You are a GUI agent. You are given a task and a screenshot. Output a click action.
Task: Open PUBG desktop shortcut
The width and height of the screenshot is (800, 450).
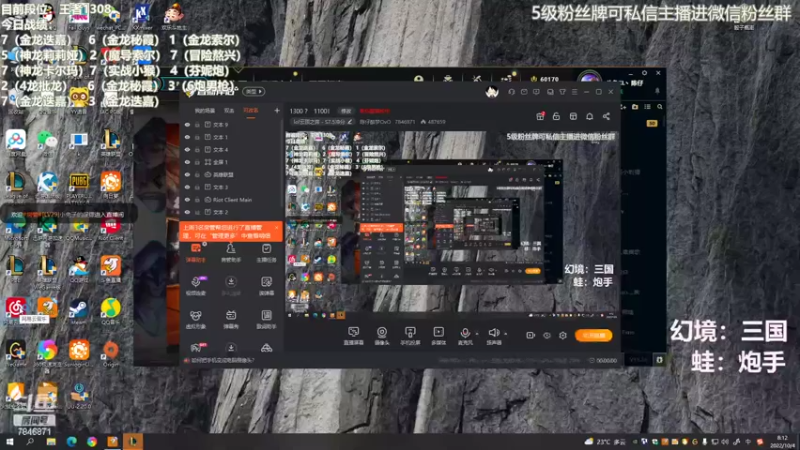tap(79, 186)
